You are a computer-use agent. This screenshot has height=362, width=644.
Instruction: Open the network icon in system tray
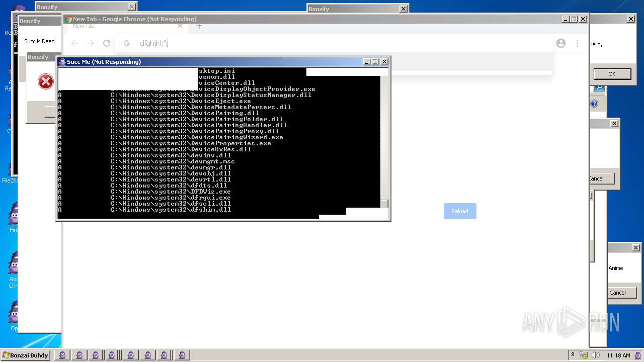[584, 355]
